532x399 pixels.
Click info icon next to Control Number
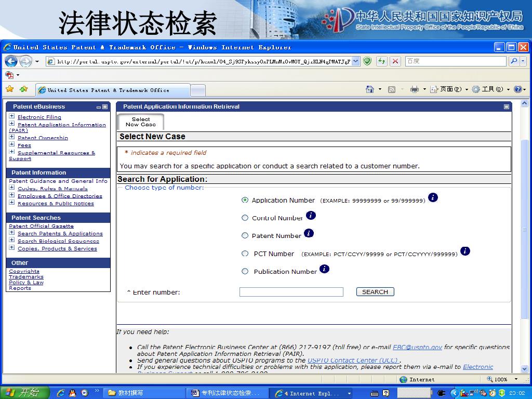tap(311, 216)
